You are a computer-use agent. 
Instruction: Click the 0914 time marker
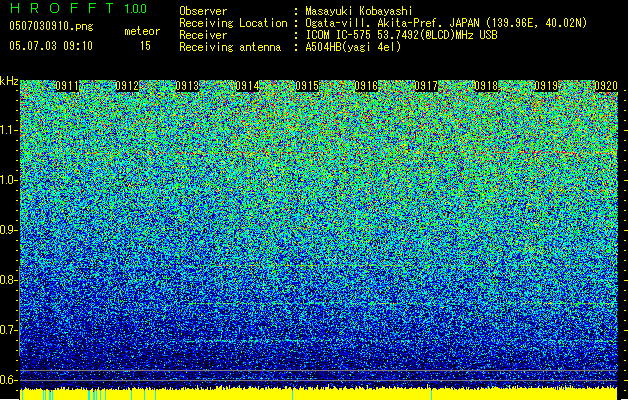247,86
